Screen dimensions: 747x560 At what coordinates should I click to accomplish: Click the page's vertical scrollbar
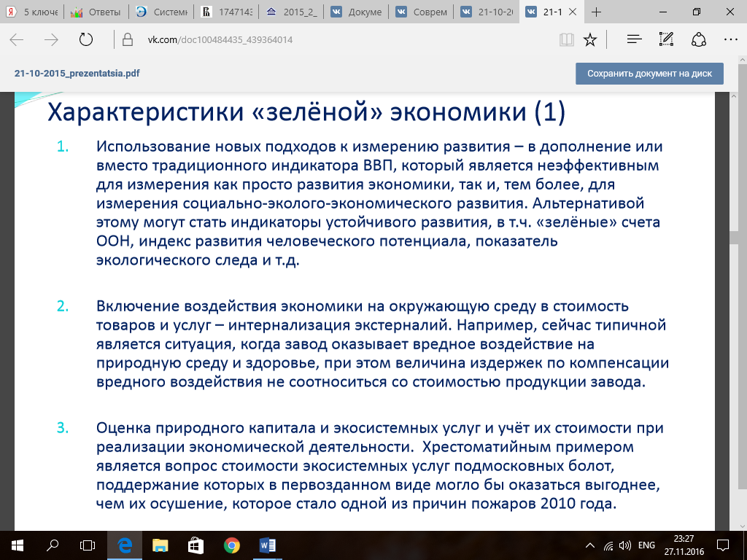742,292
